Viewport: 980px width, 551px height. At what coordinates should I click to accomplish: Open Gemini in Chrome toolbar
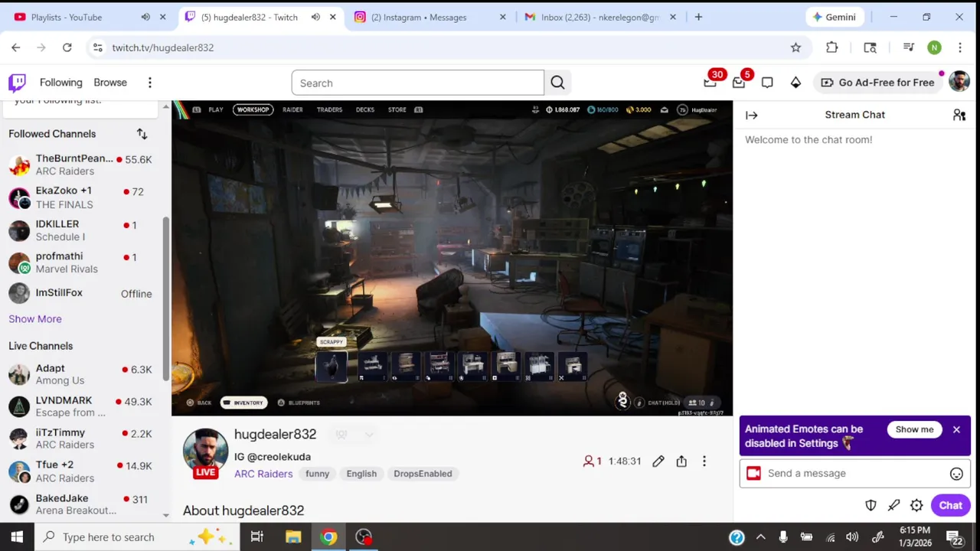click(834, 17)
